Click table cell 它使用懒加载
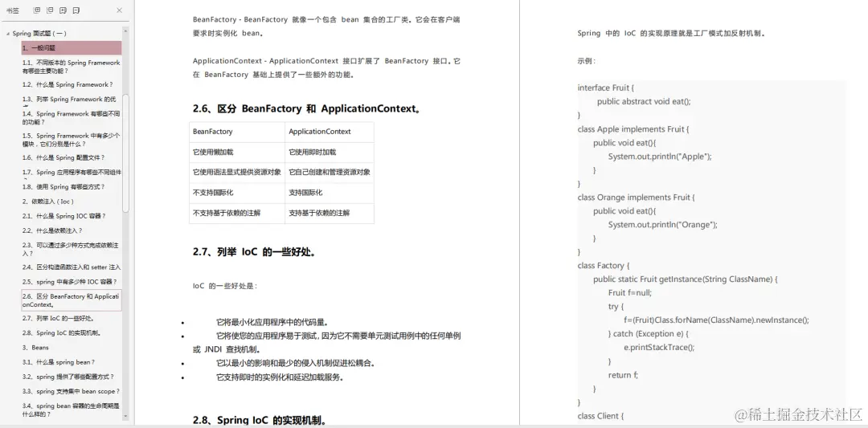Image resolution: width=868 pixels, height=428 pixels. tap(237, 152)
